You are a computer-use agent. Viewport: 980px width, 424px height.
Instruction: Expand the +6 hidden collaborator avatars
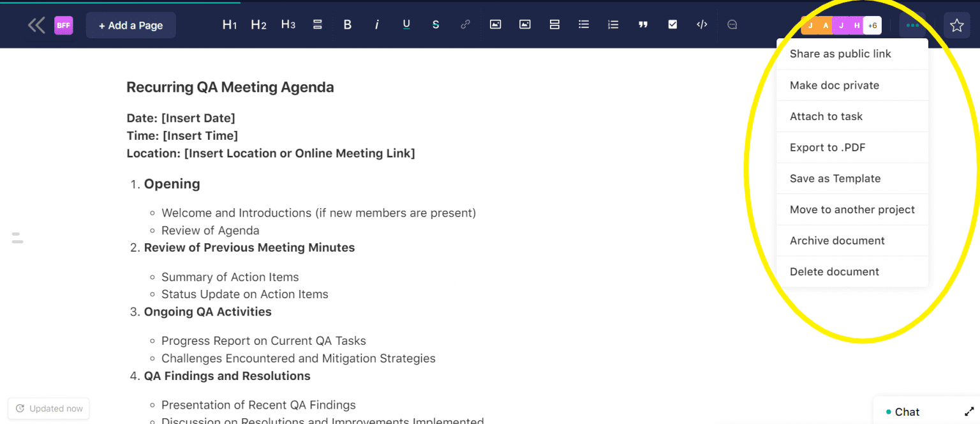872,25
